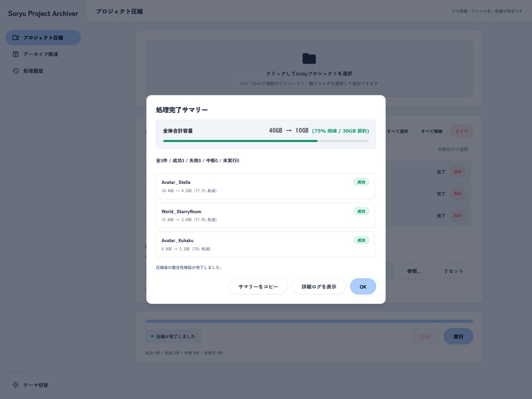Click the 成功 3件 / 失敗 0件 footer status line

(184, 353)
